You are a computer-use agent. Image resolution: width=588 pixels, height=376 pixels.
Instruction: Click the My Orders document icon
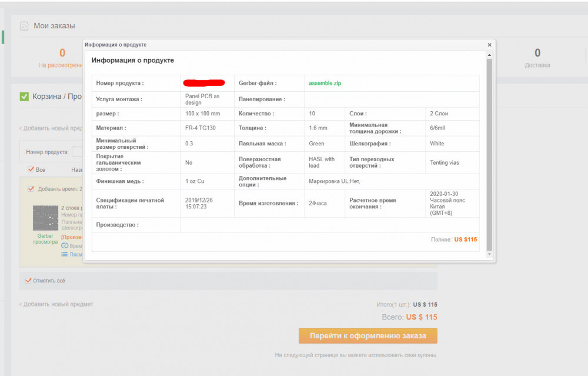tap(24, 26)
